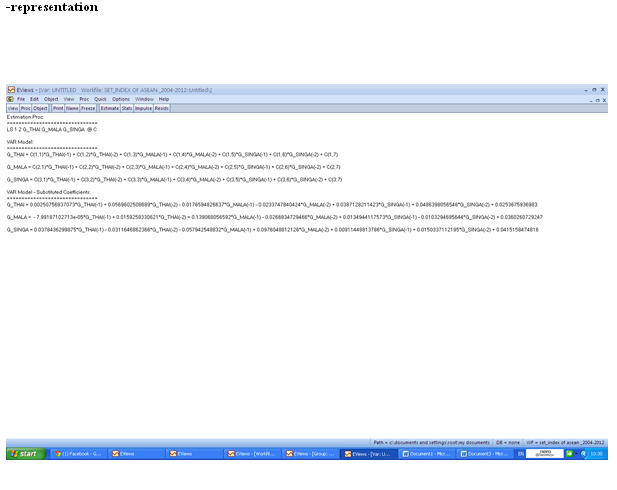
Task: Click the VAR window icon in menu bar
Action: [x=10, y=99]
